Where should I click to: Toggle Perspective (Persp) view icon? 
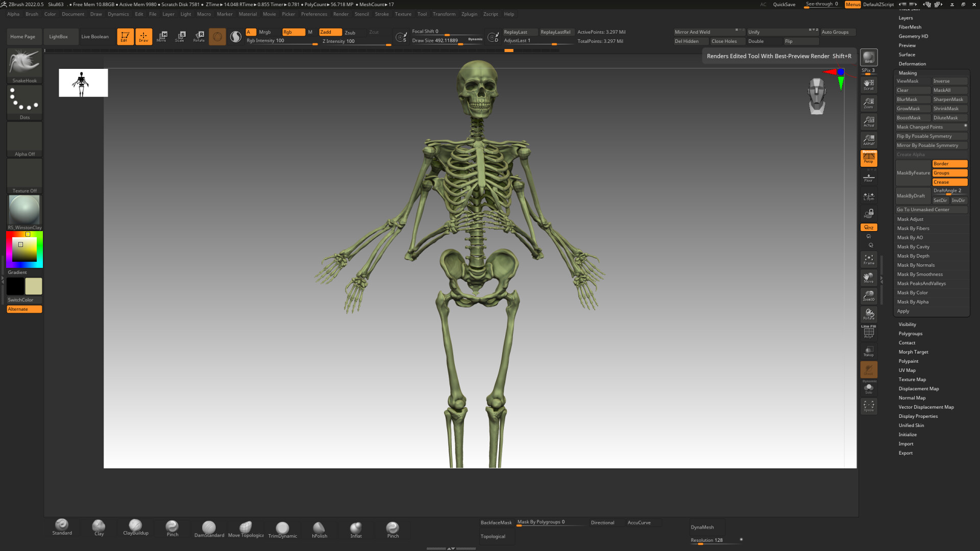(868, 158)
